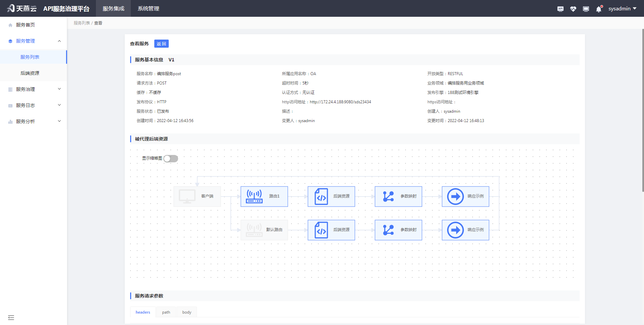Click the 参数映射 parameter mapping node
This screenshot has height=325, width=644.
398,196
